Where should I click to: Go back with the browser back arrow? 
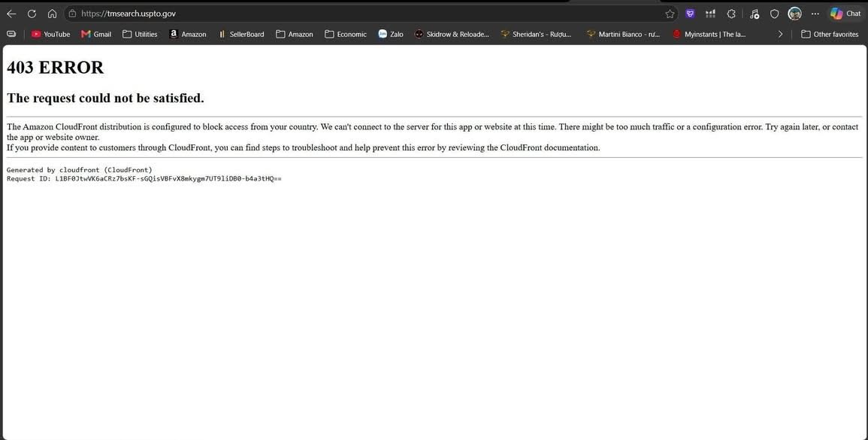[x=11, y=14]
